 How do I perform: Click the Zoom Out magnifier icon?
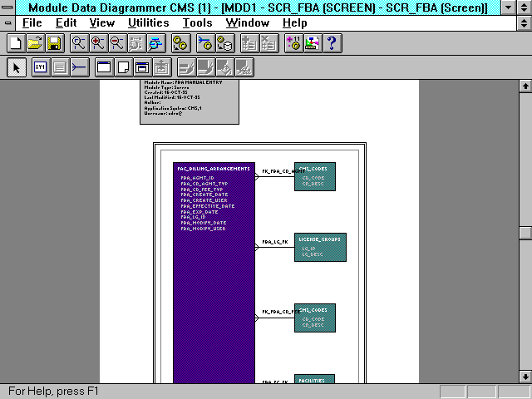point(117,43)
